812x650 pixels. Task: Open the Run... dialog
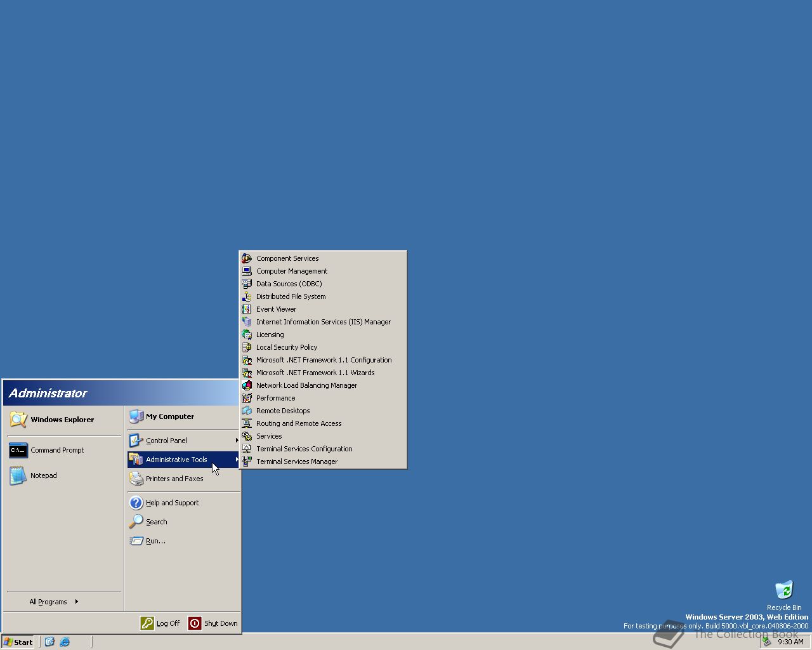183,541
